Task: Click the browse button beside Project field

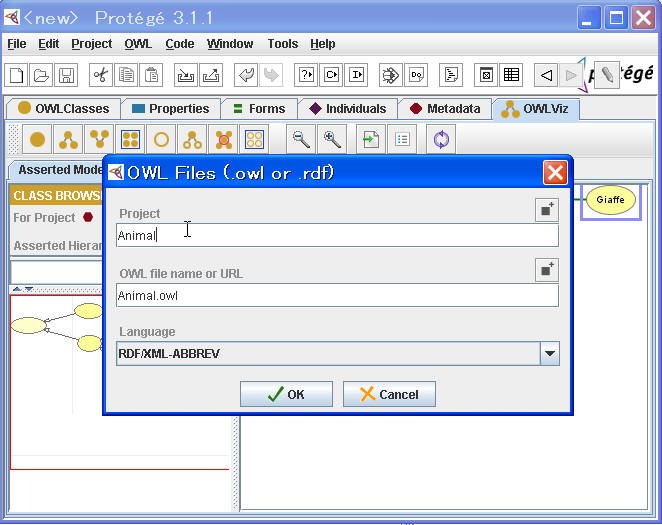Action: [547, 210]
